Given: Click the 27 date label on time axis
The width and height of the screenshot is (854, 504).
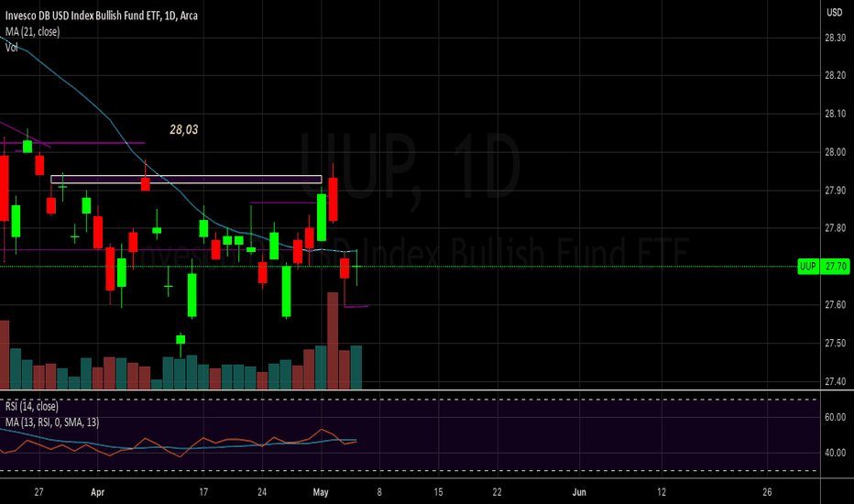Looking at the screenshot, I should click(38, 492).
